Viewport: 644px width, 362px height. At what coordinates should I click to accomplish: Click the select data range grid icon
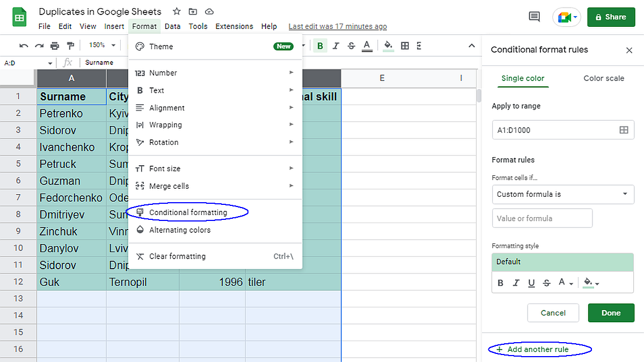point(624,130)
